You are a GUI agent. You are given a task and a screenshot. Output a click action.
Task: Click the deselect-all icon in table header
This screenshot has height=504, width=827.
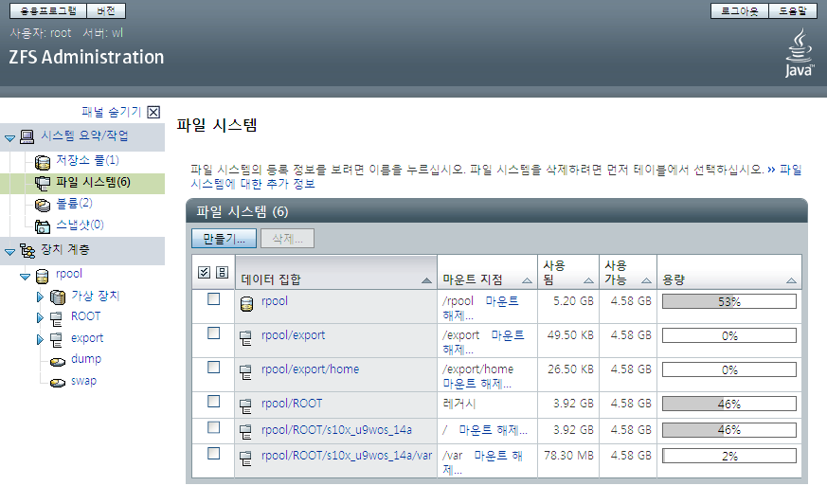tap(221, 273)
